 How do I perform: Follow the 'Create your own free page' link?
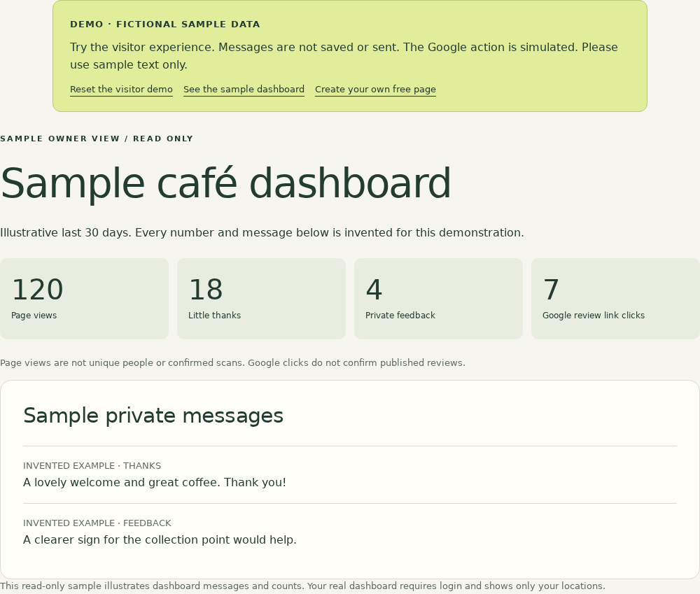(x=375, y=90)
